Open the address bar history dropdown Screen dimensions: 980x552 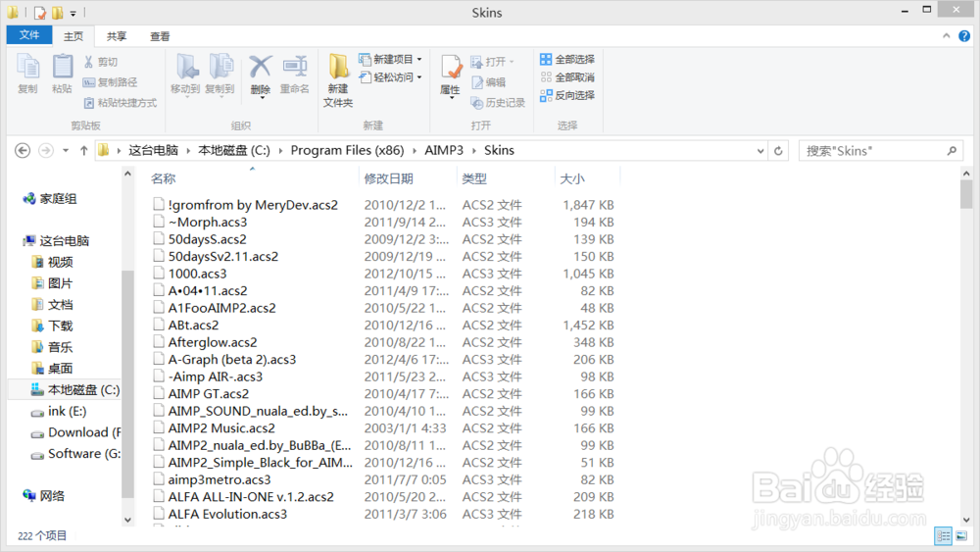(x=760, y=151)
